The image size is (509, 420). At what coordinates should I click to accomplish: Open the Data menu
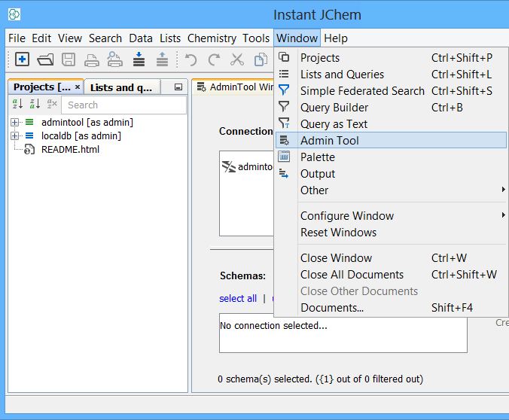click(x=141, y=38)
